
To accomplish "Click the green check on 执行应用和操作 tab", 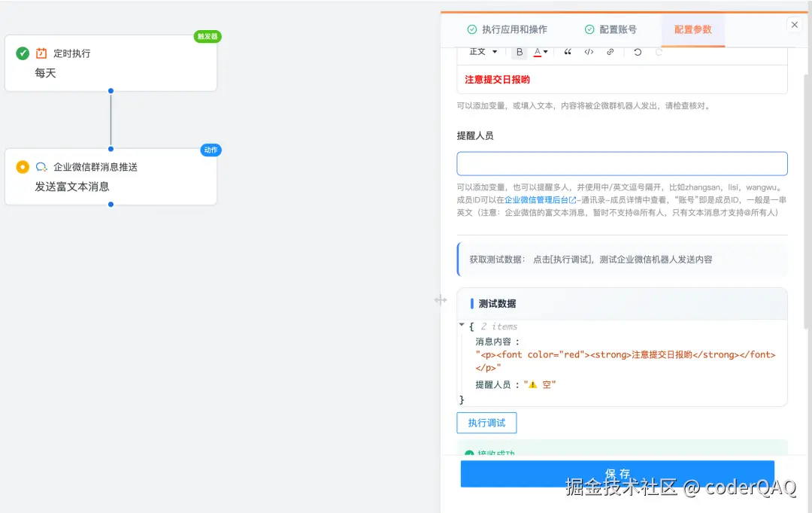I will [471, 29].
